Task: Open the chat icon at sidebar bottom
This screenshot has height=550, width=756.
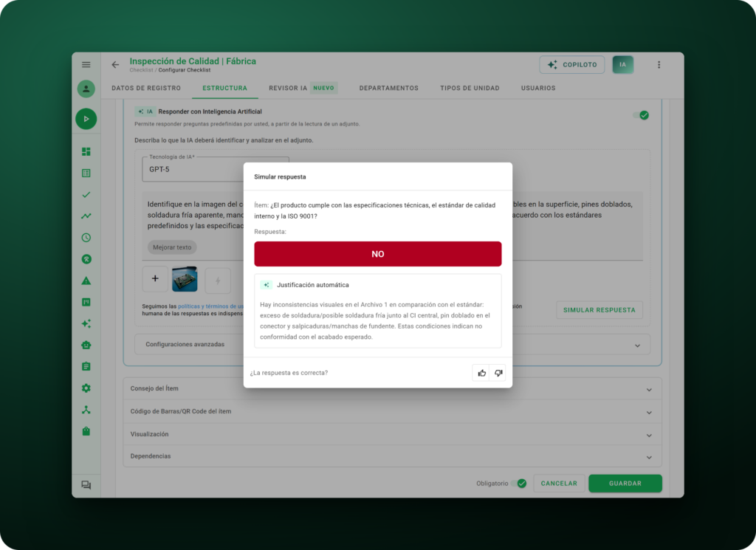Action: (86, 485)
